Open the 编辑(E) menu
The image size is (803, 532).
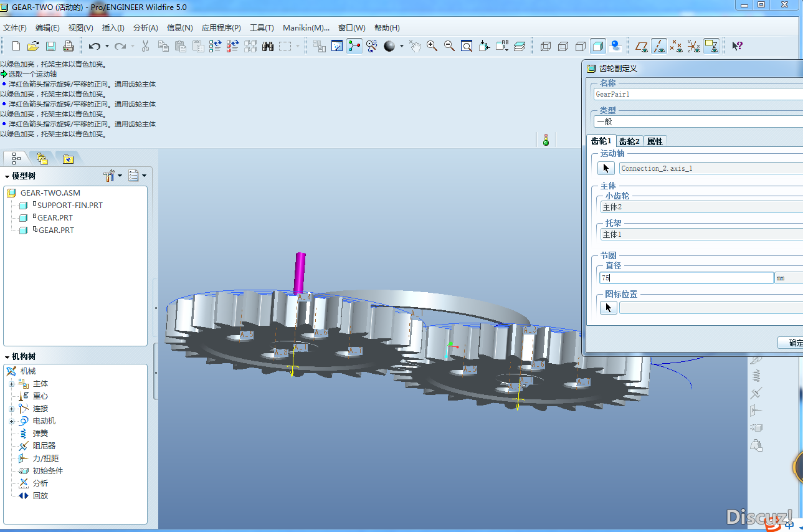click(x=47, y=28)
